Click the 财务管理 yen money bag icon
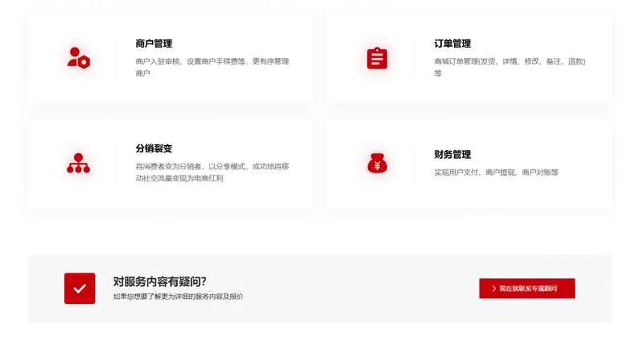This screenshot has width=644, height=341. click(x=377, y=164)
